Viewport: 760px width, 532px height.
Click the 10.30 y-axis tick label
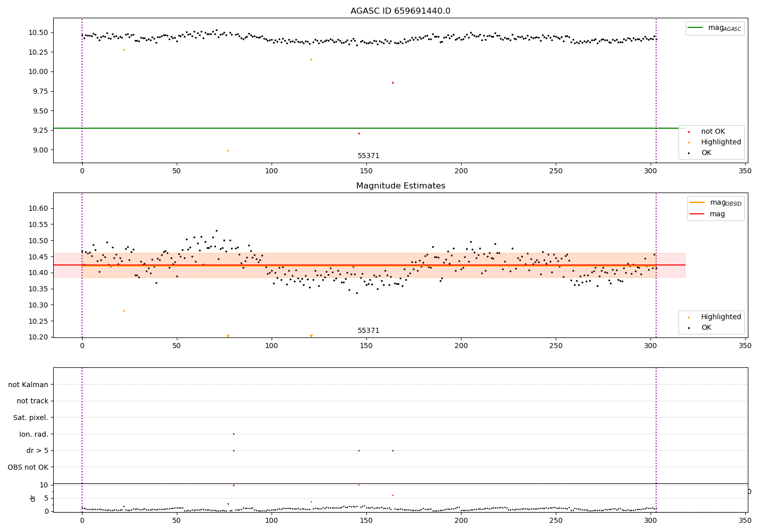38,305
